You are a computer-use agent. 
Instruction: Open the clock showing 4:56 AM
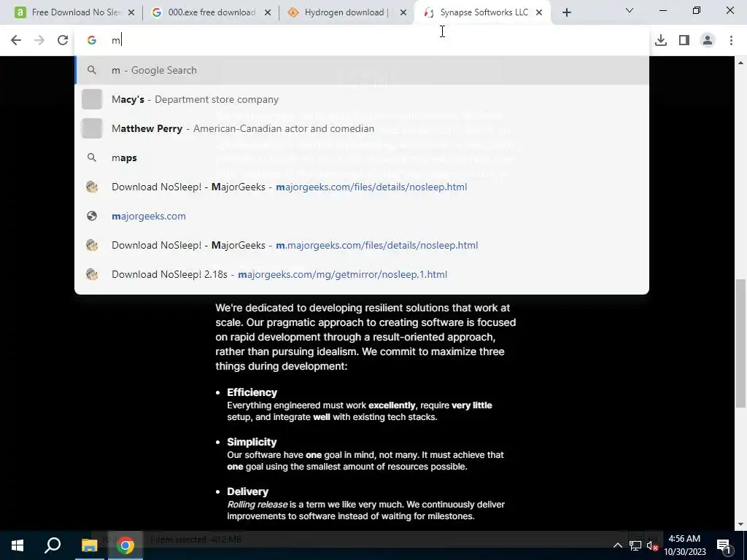coord(684,545)
